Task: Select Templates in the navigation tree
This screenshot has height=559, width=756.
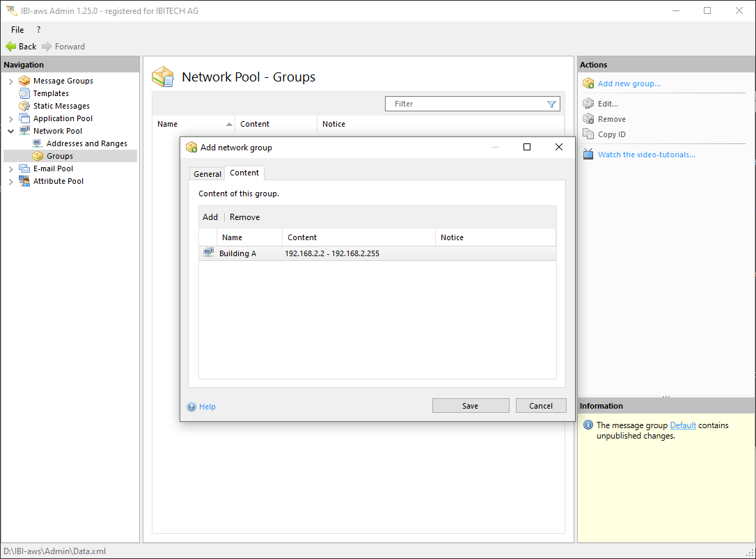Action: tap(51, 93)
